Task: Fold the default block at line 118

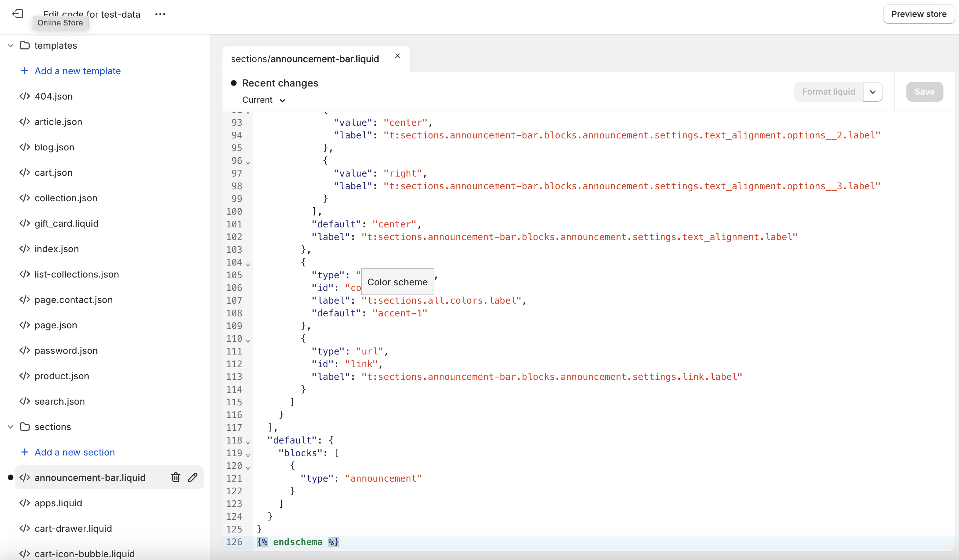Action: 248,442
